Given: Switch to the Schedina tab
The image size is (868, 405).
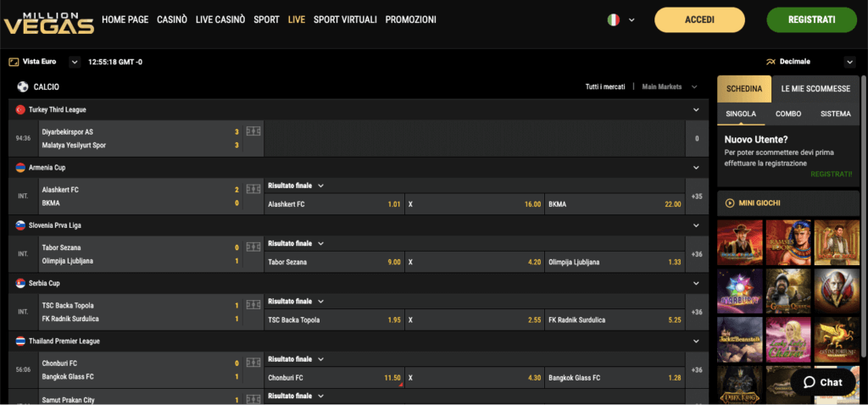Looking at the screenshot, I should pos(744,89).
